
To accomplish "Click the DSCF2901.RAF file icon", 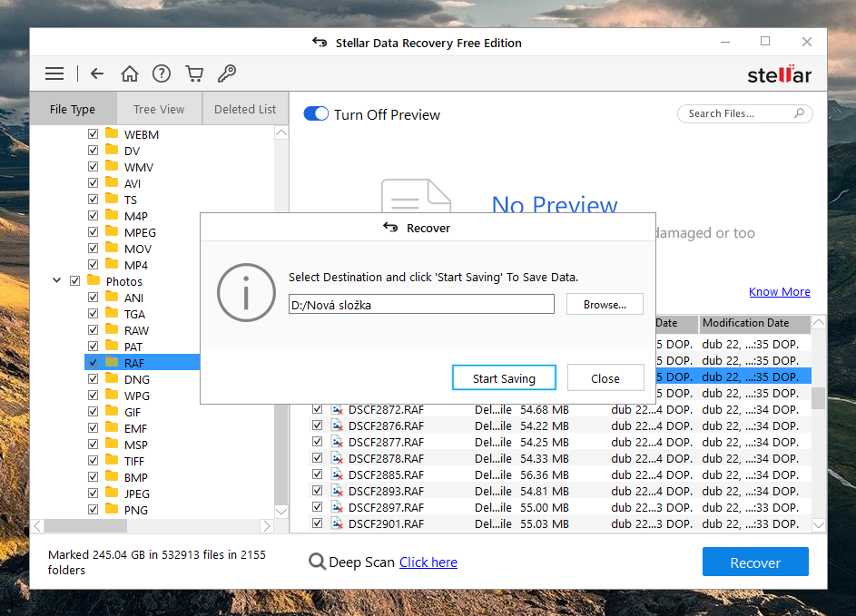I will 338,523.
